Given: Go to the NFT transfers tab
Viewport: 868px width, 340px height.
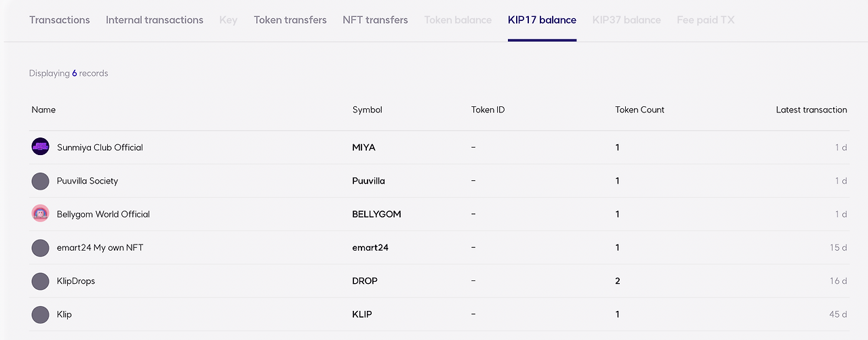Looking at the screenshot, I should click(375, 20).
